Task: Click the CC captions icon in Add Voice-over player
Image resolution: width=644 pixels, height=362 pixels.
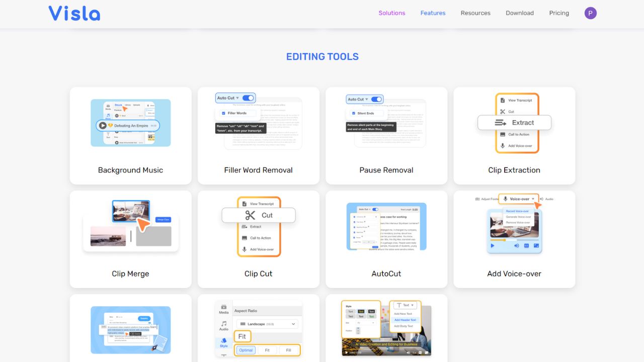Action: click(x=527, y=246)
